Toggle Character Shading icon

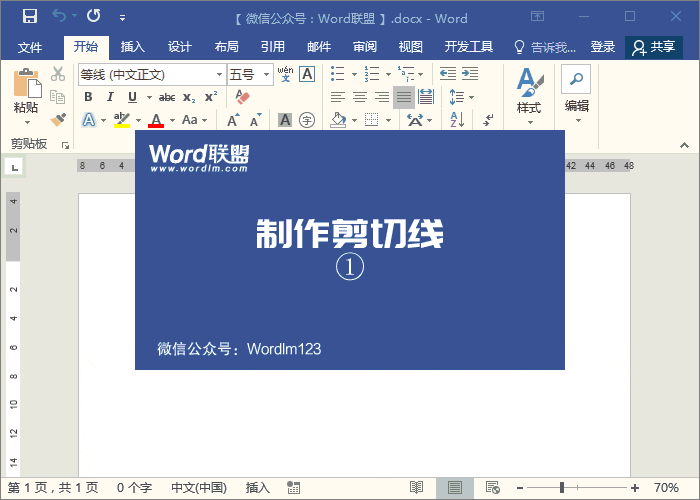pos(285,120)
